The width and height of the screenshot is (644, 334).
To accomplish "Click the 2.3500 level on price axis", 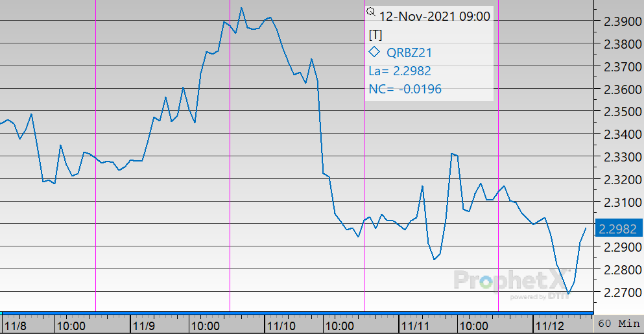I will [x=619, y=112].
